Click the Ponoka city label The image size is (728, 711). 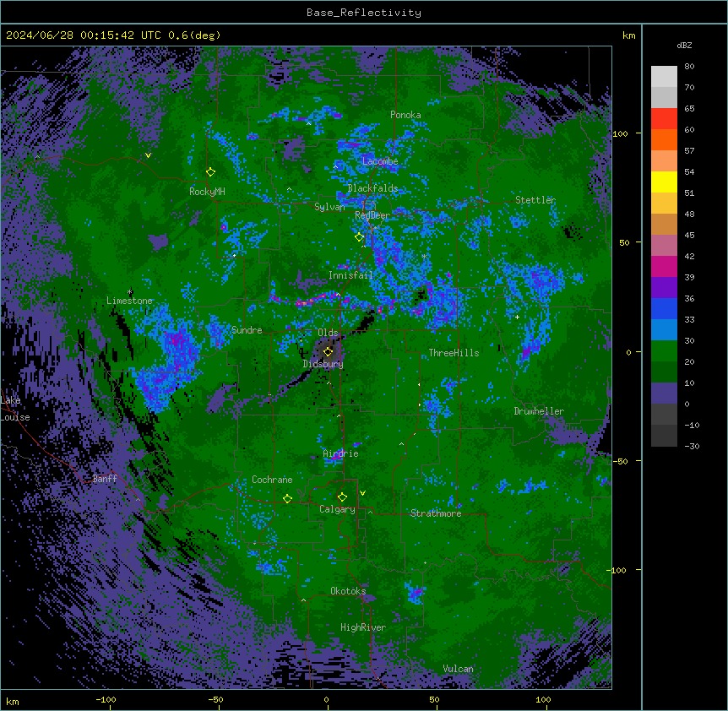[405, 115]
